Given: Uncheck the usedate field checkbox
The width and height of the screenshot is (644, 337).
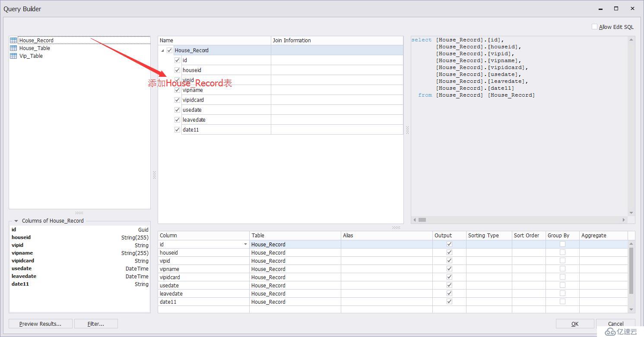Looking at the screenshot, I should coord(177,110).
